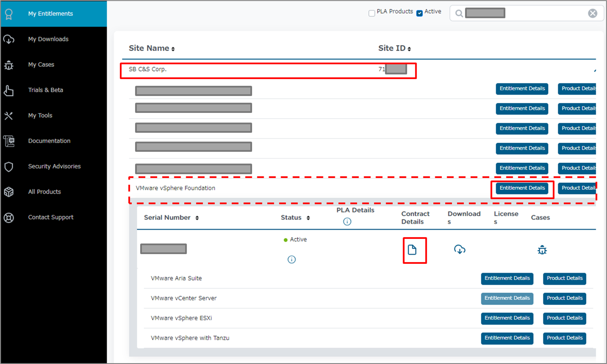
Task: Click the Licenses column header
Action: (506, 218)
